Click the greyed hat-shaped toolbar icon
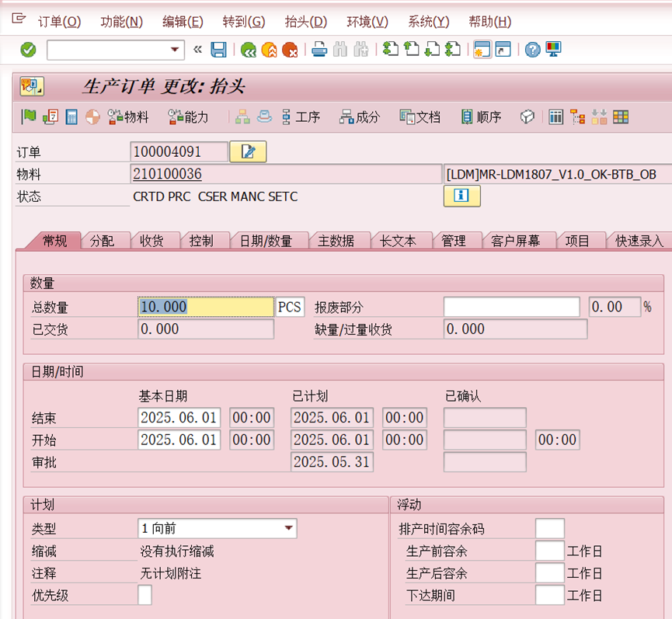This screenshot has height=619, width=672. [264, 116]
